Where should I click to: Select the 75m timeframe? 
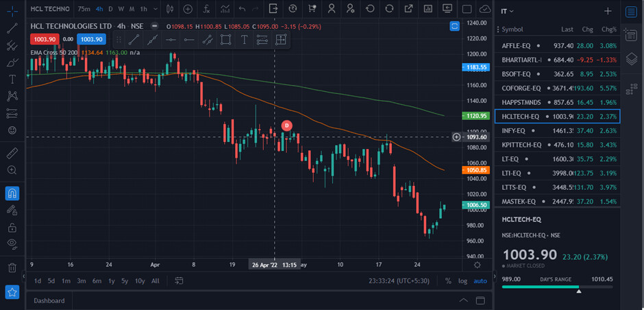tap(84, 9)
